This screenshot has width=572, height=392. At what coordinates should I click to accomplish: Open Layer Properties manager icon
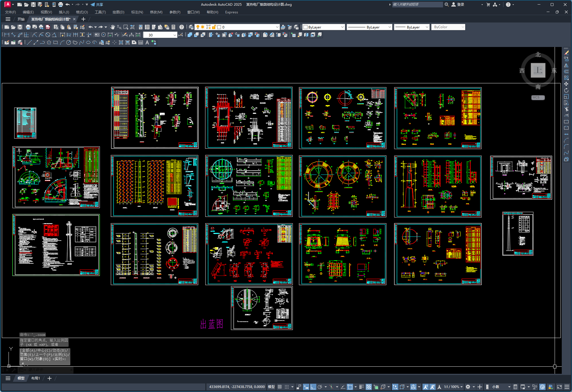191,27
